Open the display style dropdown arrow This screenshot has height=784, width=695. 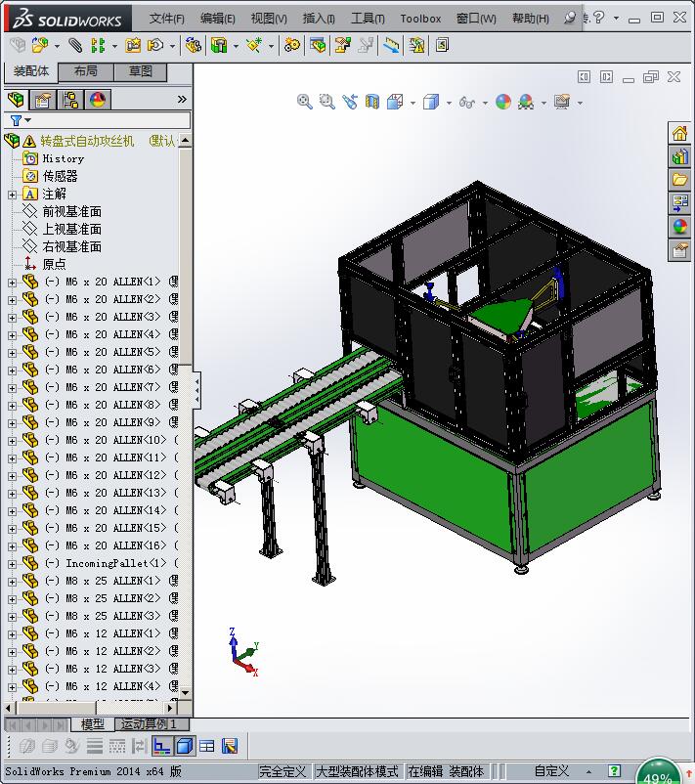449,103
